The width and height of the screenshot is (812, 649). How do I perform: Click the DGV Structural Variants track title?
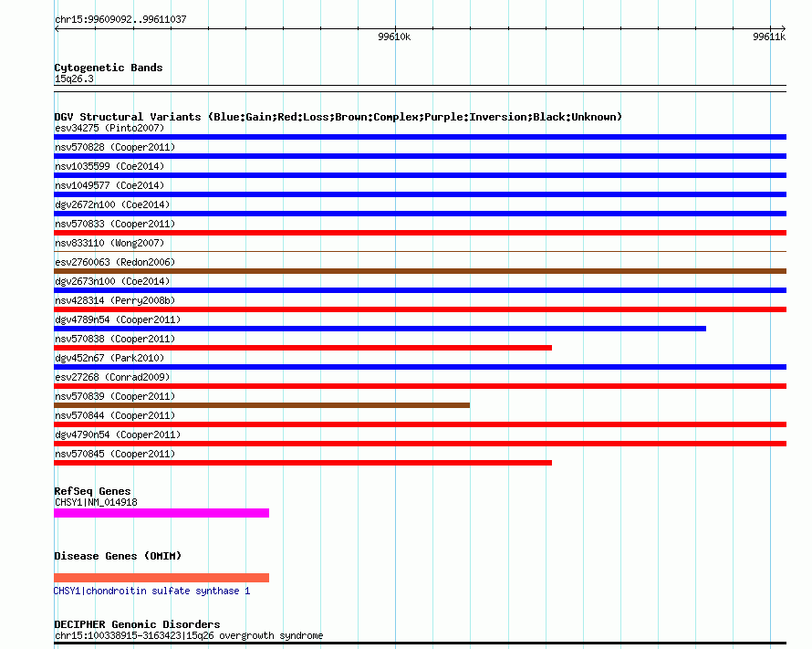click(338, 117)
